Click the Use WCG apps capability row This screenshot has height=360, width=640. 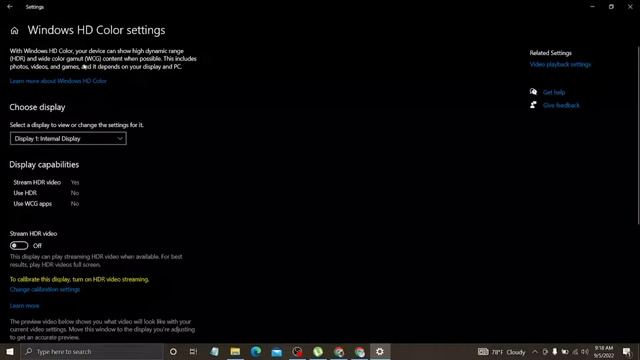tap(46, 204)
